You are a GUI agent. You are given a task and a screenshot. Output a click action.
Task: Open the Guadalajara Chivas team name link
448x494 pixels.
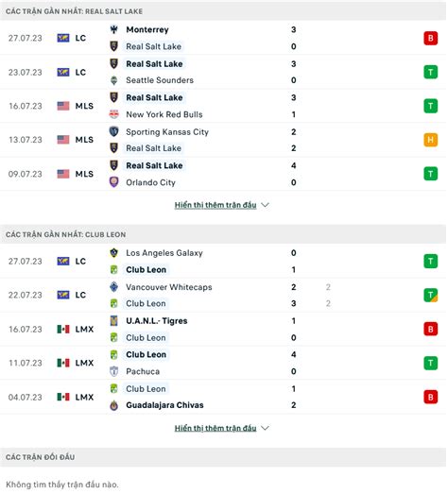[164, 405]
